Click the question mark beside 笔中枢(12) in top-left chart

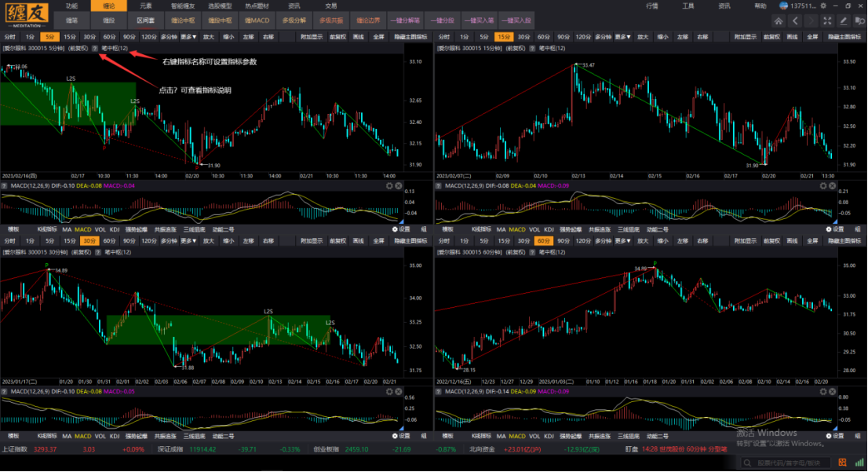95,47
